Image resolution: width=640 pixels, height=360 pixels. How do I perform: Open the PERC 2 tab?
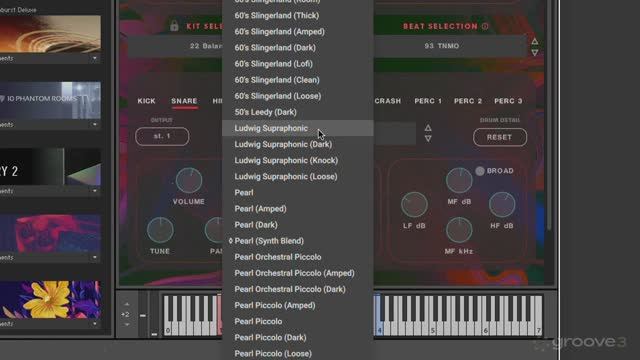[x=468, y=101]
